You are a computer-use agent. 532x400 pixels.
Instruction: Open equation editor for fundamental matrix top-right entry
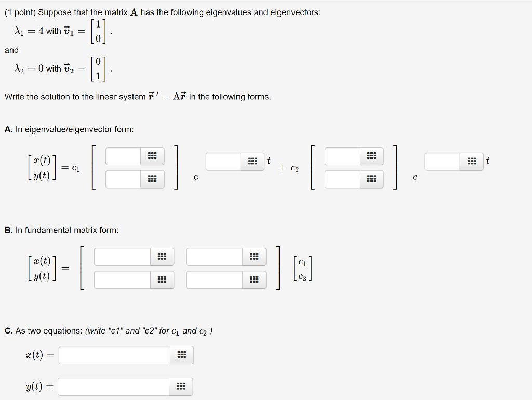point(254,257)
